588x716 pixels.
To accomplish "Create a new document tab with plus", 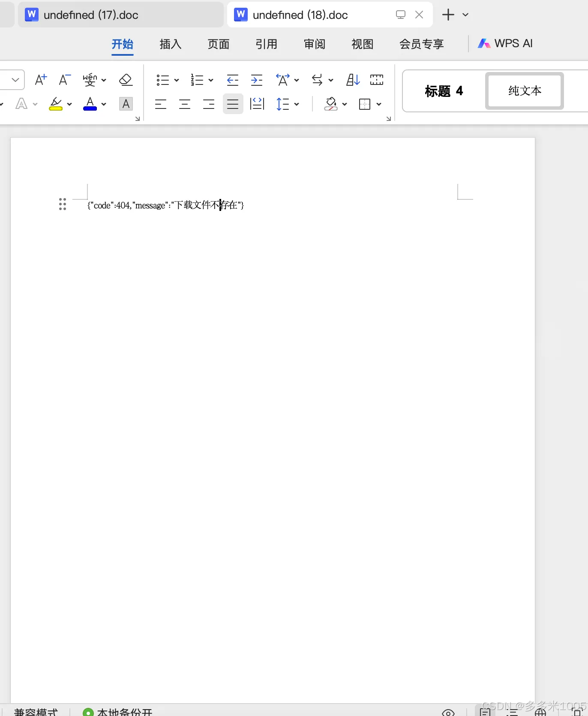I will click(448, 15).
